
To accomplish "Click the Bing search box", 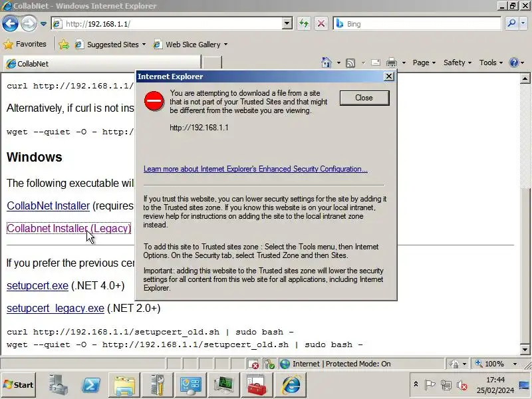I will pos(417,24).
